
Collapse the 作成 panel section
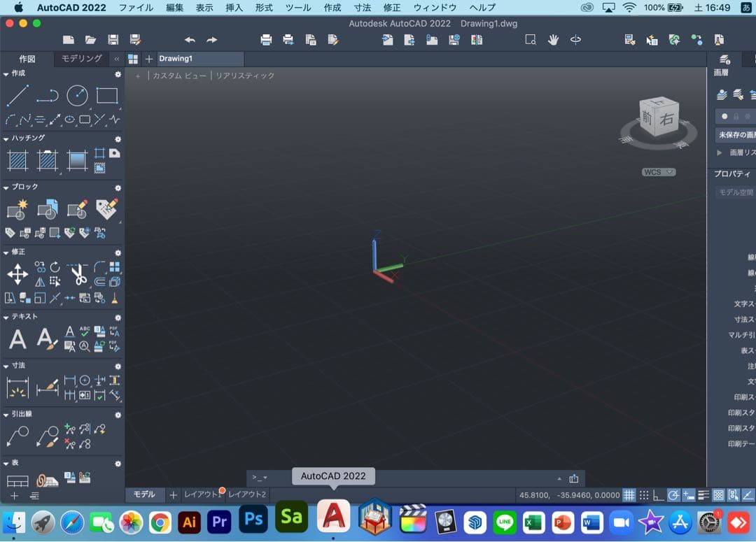[x=6, y=73]
